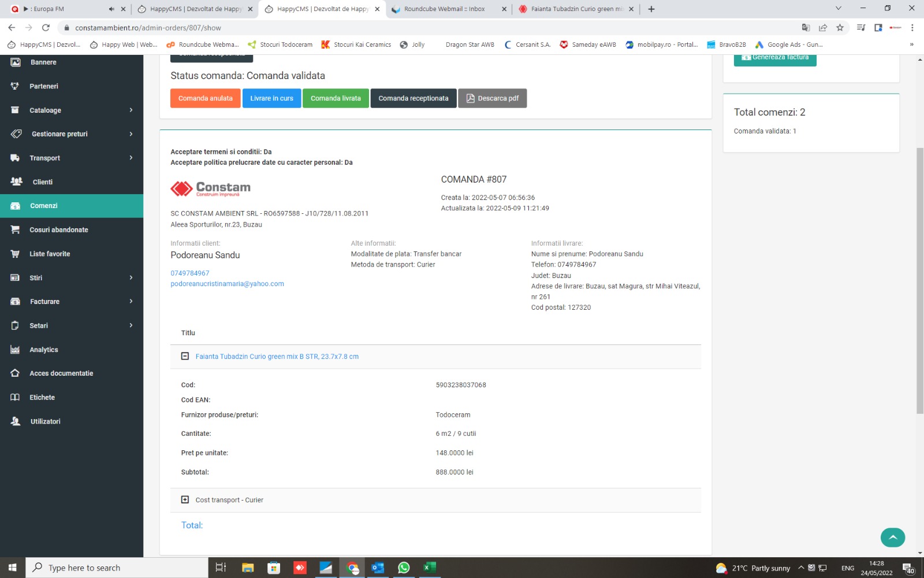Click the Chrome share page icon
924x578 pixels.
tap(823, 28)
